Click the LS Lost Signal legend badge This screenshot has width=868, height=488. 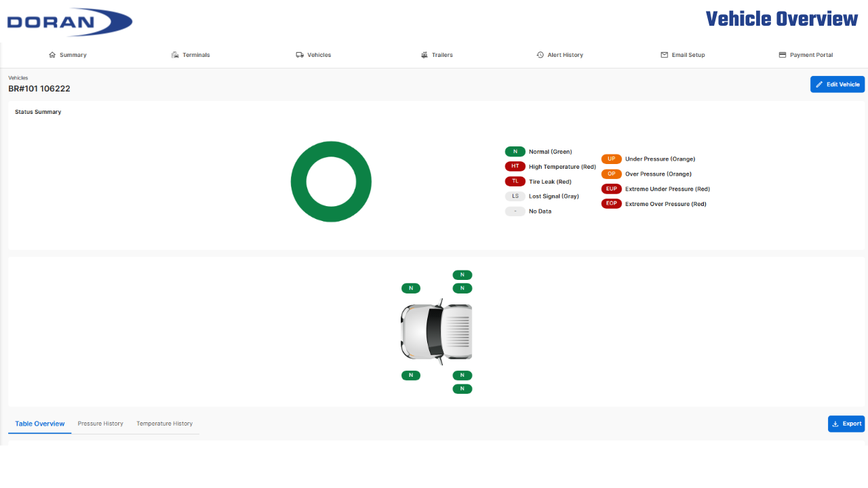click(515, 197)
